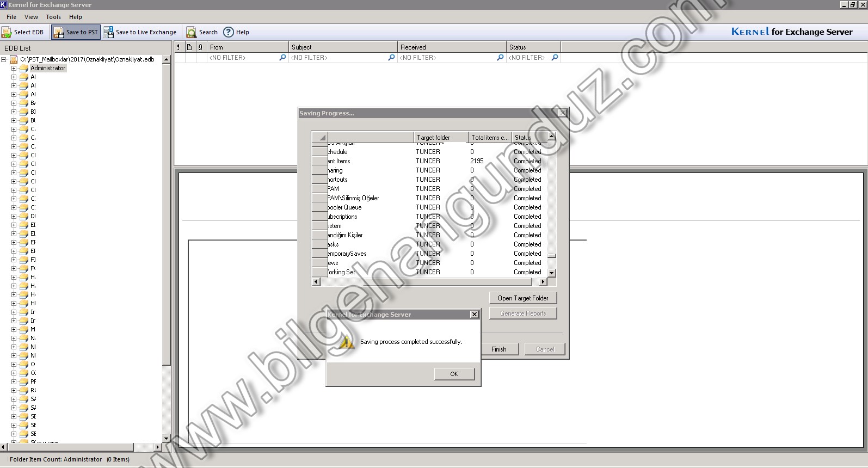Collapse the Oznakliyat.edb root tree node
The width and height of the screenshot is (868, 468).
point(4,60)
